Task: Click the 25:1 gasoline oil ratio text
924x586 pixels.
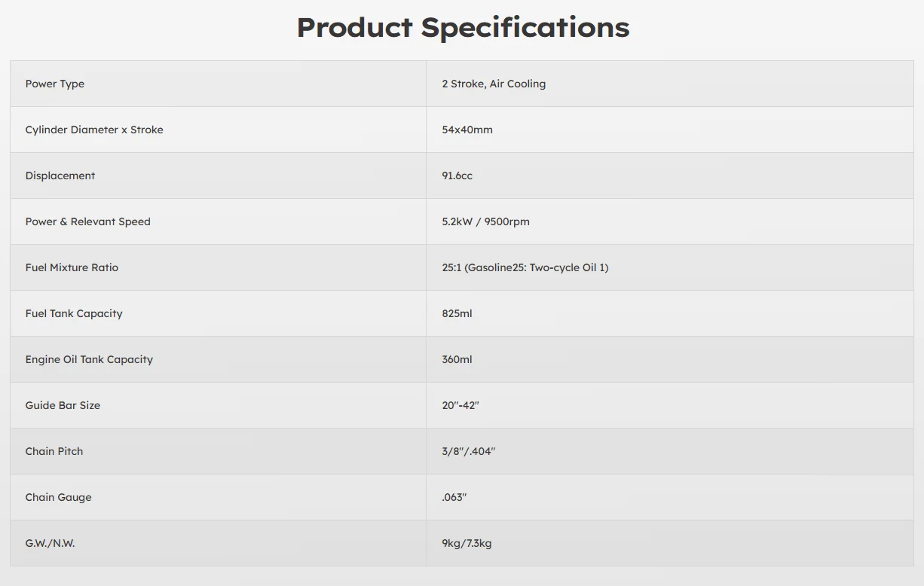Action: (525, 267)
